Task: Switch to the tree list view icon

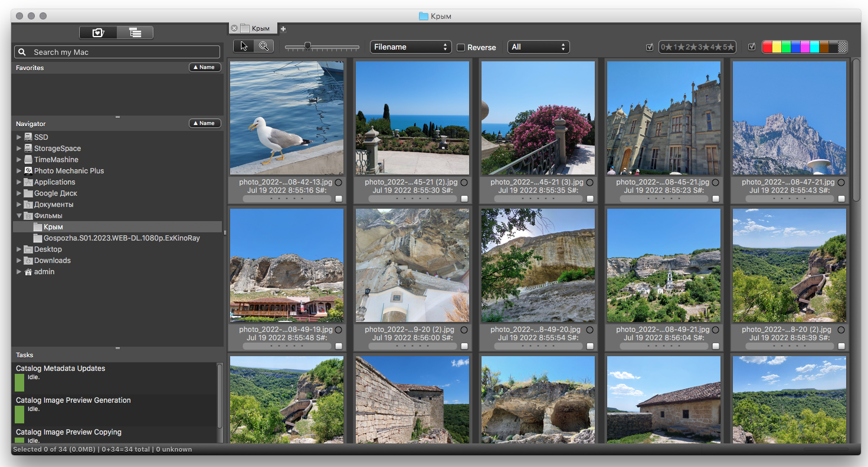Action: (x=135, y=33)
